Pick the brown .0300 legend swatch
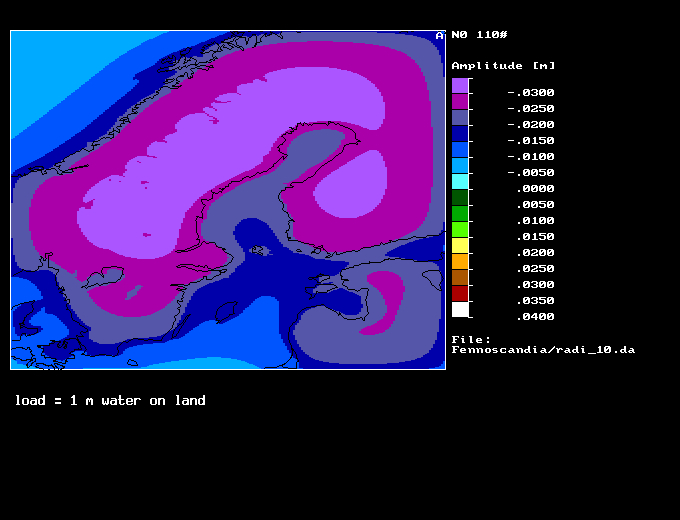680x520 pixels. 460,278
